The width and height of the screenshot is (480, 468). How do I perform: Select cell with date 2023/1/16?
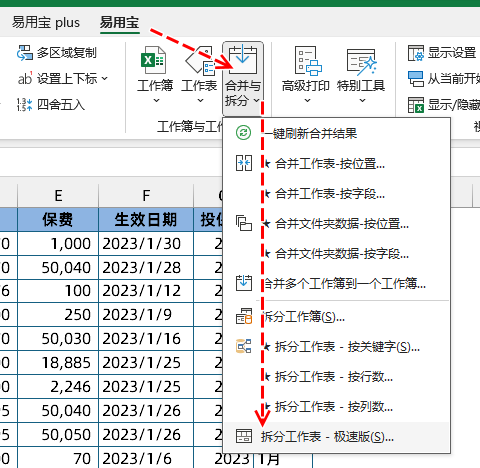click(x=146, y=339)
